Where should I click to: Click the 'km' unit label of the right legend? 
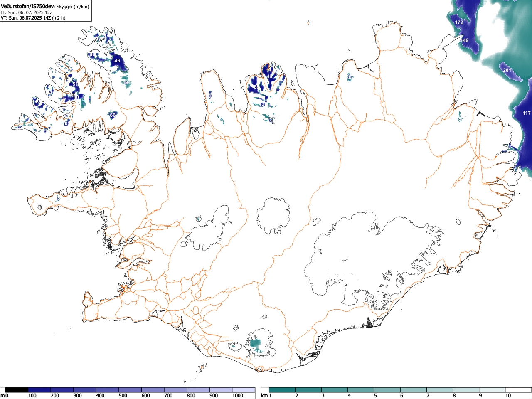(x=264, y=396)
